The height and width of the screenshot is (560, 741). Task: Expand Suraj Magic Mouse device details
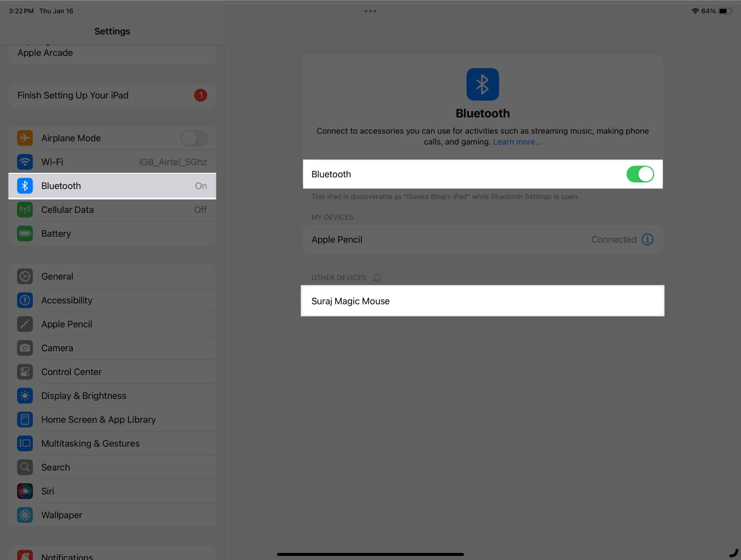click(482, 301)
